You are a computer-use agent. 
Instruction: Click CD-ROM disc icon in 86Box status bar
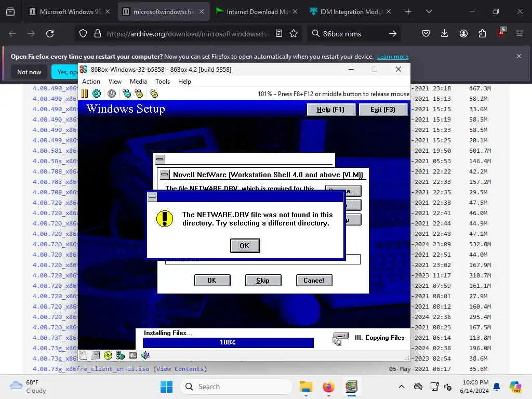click(108, 355)
